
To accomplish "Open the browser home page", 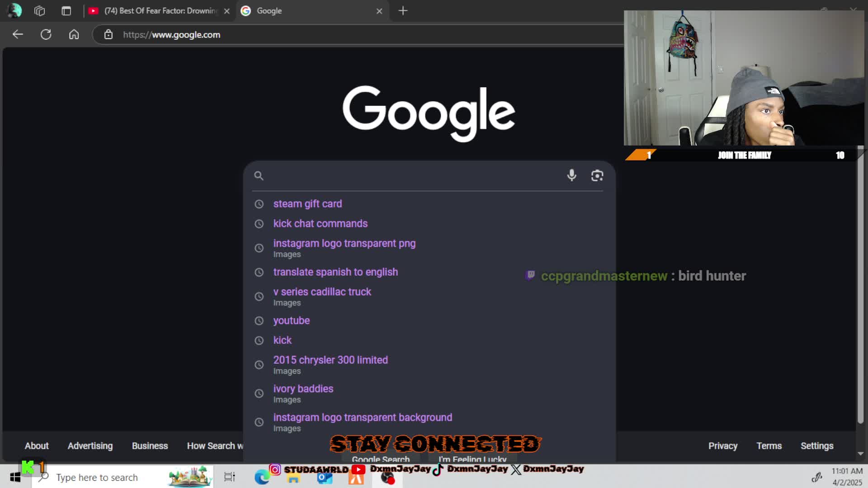I will (74, 34).
